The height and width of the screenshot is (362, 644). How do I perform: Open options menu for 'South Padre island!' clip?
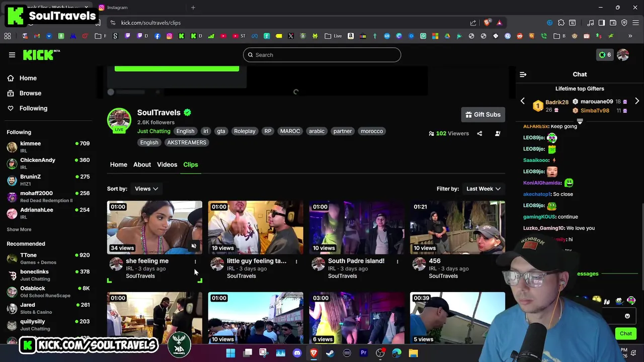pos(397,261)
